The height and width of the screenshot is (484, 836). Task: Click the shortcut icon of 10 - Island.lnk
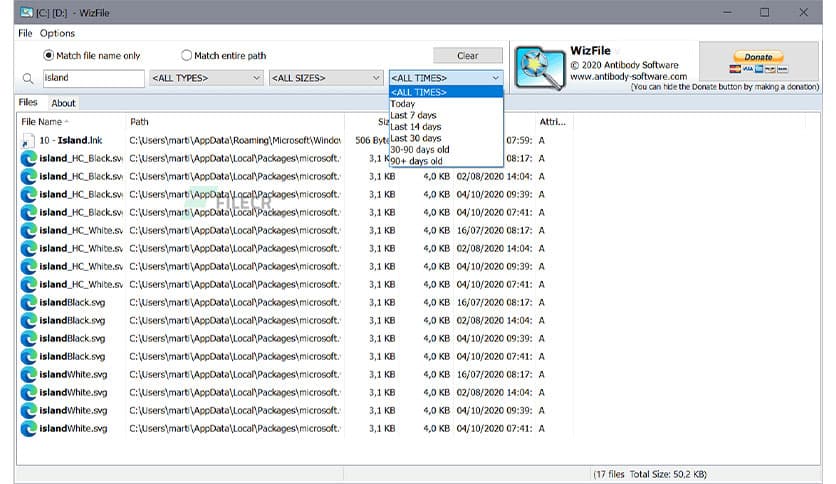point(27,141)
